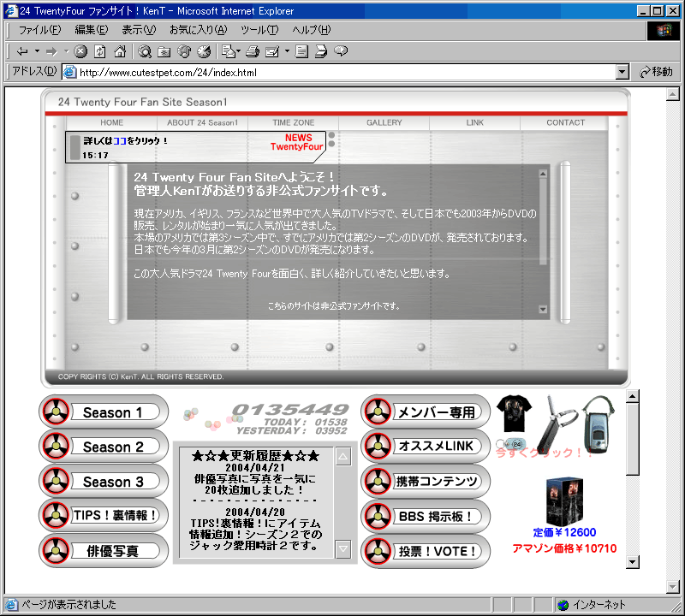Open the Favorites folder toolbar icon
Viewport: 685px width, 616px height.
coord(164,51)
